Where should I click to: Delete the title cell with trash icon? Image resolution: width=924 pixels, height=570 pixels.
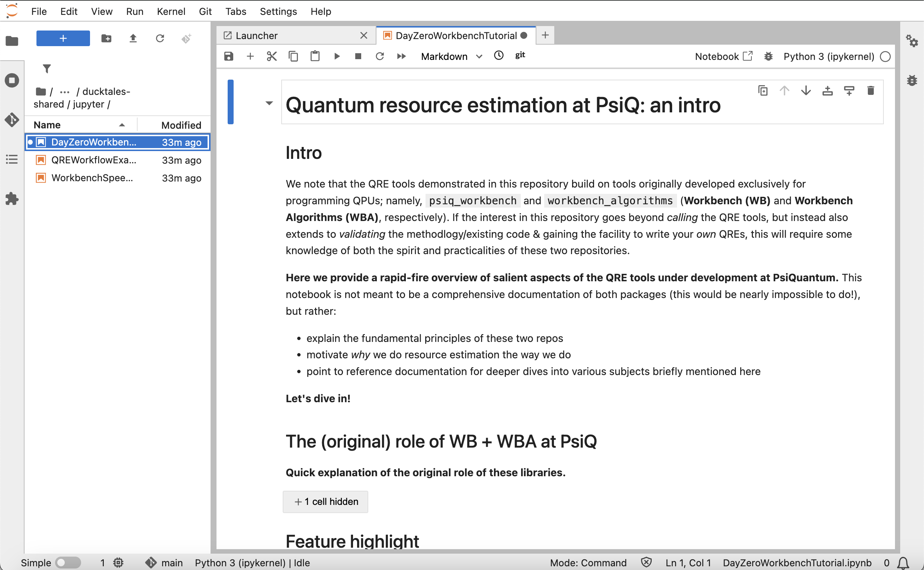coord(870,91)
